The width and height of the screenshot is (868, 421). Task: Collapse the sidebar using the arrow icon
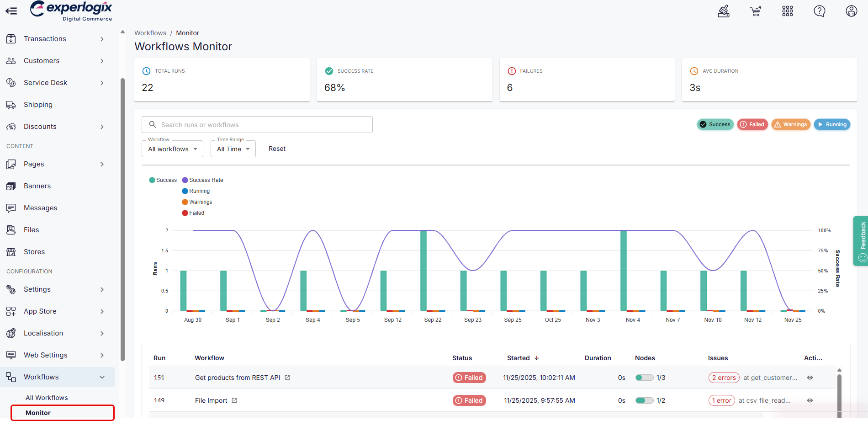pos(11,11)
